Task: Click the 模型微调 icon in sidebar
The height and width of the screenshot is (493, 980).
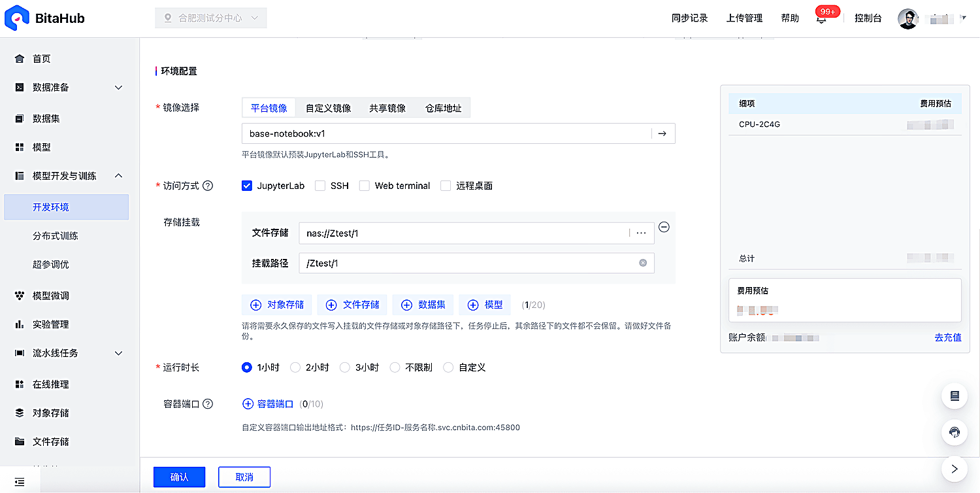Action: point(20,296)
